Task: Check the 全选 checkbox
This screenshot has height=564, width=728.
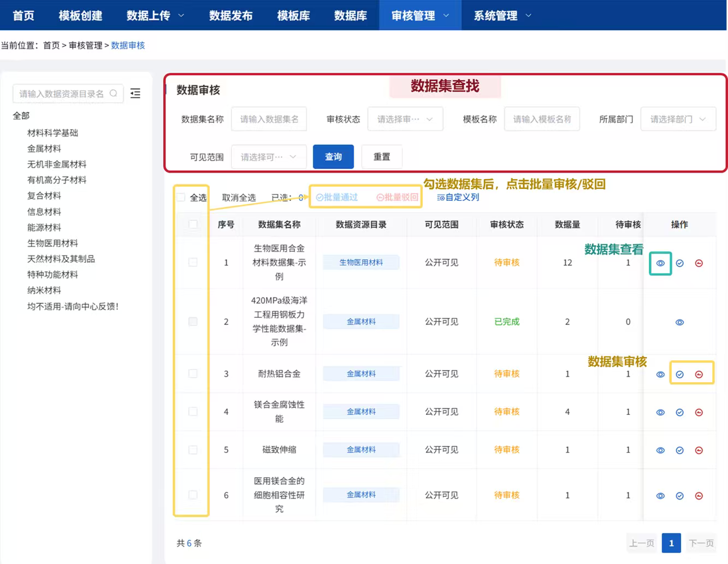Action: 181,198
